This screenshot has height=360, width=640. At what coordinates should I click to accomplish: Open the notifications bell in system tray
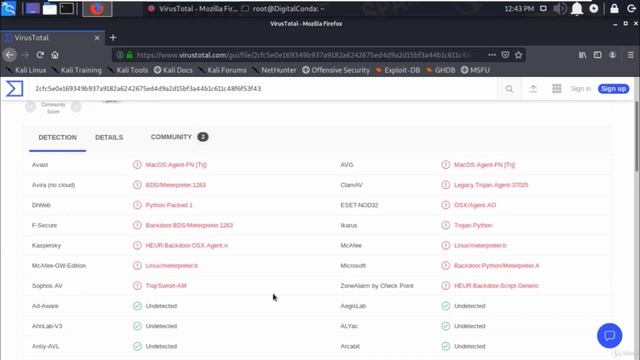577,9
